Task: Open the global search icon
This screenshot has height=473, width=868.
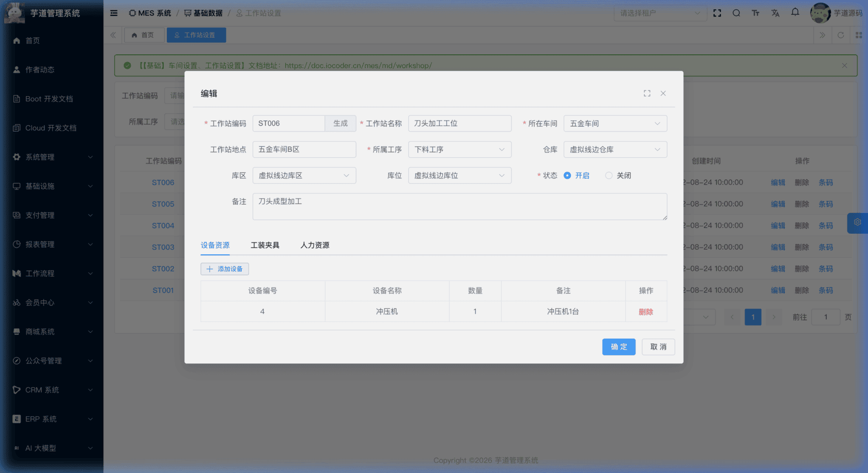Action: (x=736, y=13)
